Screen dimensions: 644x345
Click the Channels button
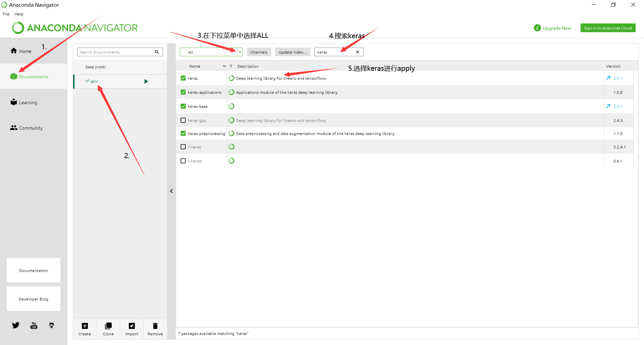pos(259,52)
